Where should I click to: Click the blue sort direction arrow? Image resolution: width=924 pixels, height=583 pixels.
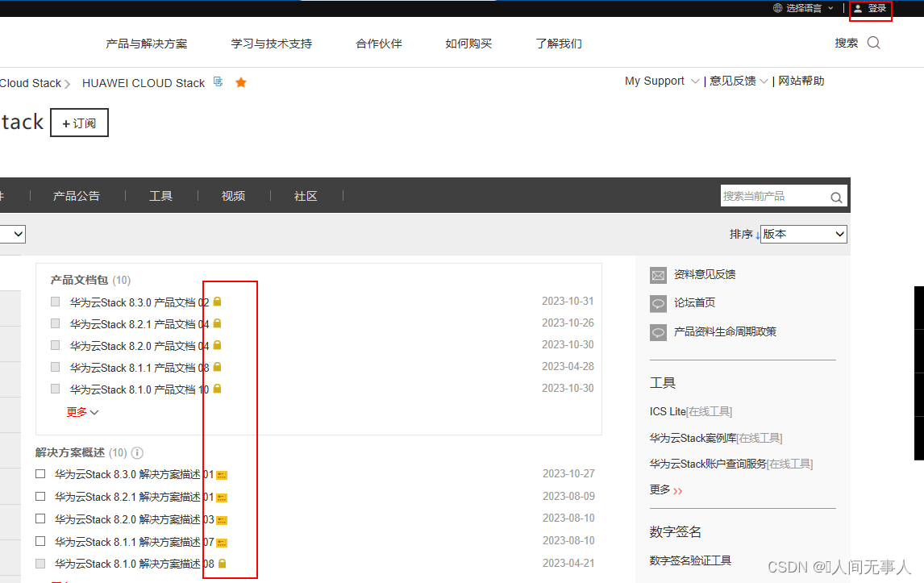click(757, 235)
